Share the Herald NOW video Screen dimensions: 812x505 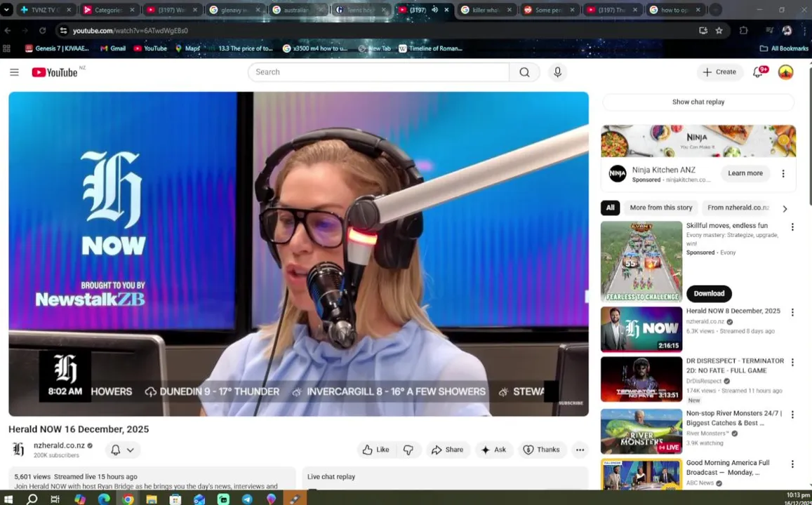pyautogui.click(x=448, y=450)
